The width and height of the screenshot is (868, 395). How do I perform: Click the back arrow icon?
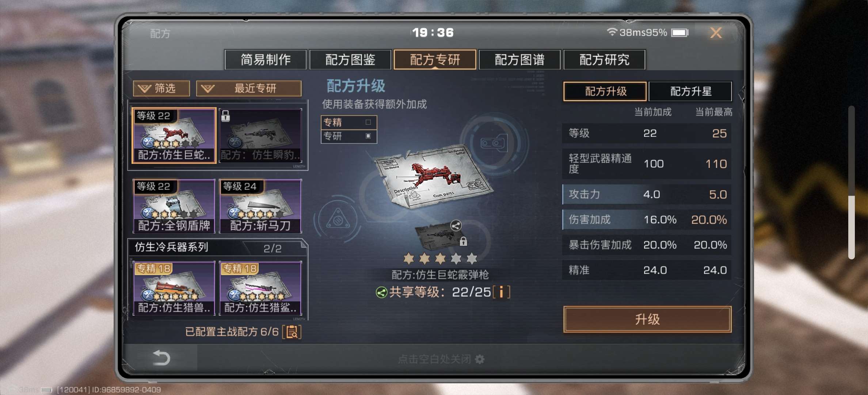click(x=161, y=357)
